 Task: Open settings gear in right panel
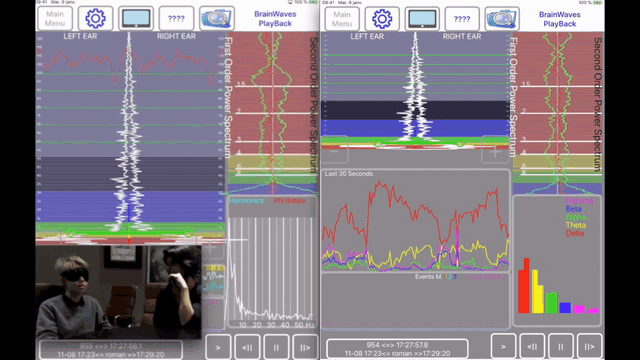click(x=382, y=19)
